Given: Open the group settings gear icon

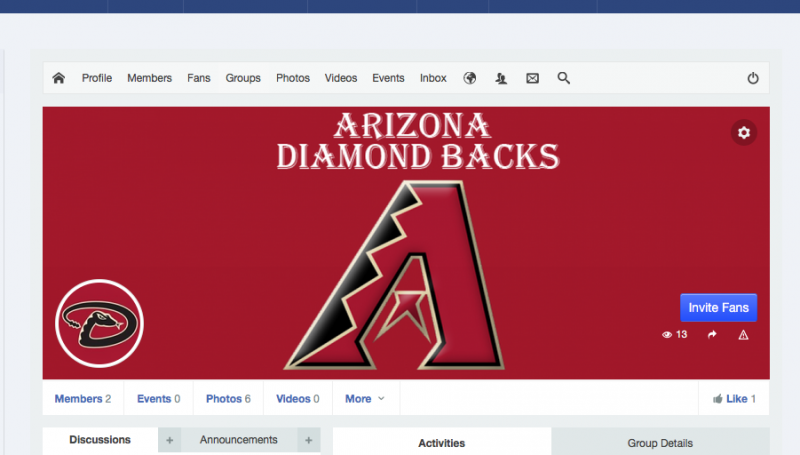Looking at the screenshot, I should (744, 133).
